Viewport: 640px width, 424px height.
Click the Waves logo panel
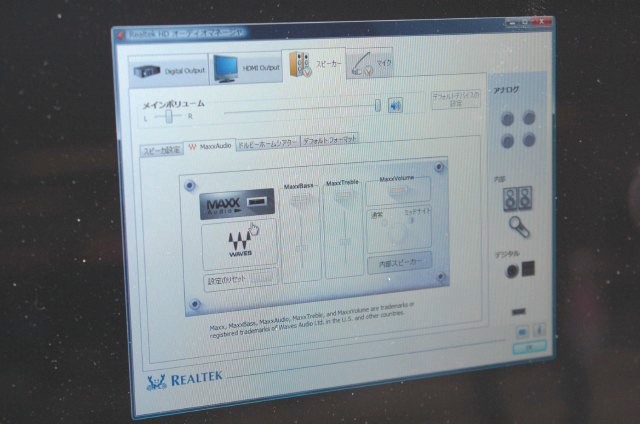click(x=240, y=244)
